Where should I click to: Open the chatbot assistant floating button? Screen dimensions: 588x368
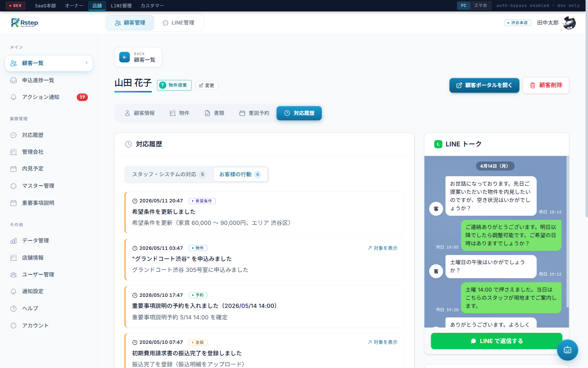pos(568,350)
